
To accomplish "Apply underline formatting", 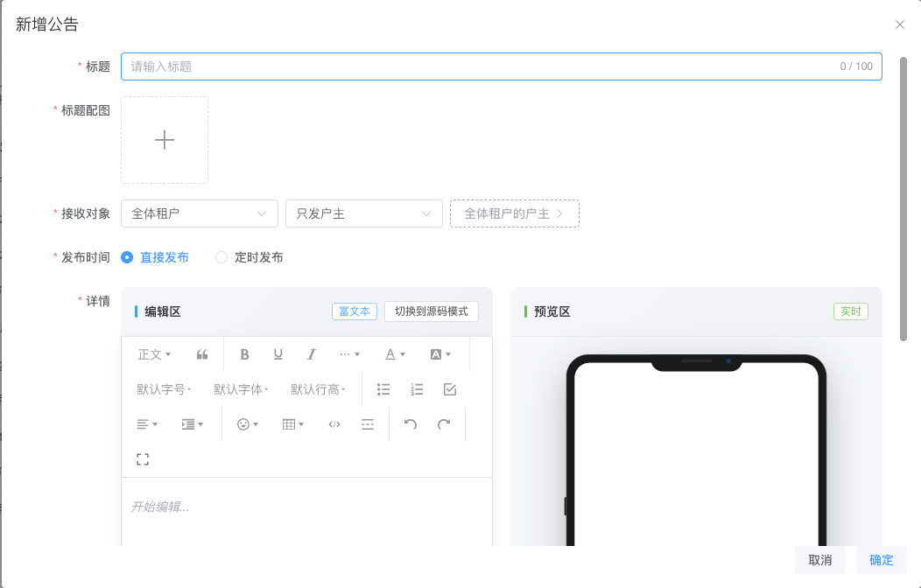I will [x=278, y=354].
